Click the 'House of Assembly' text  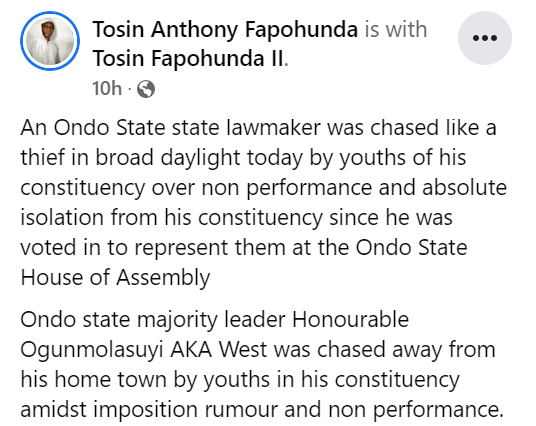(x=115, y=277)
